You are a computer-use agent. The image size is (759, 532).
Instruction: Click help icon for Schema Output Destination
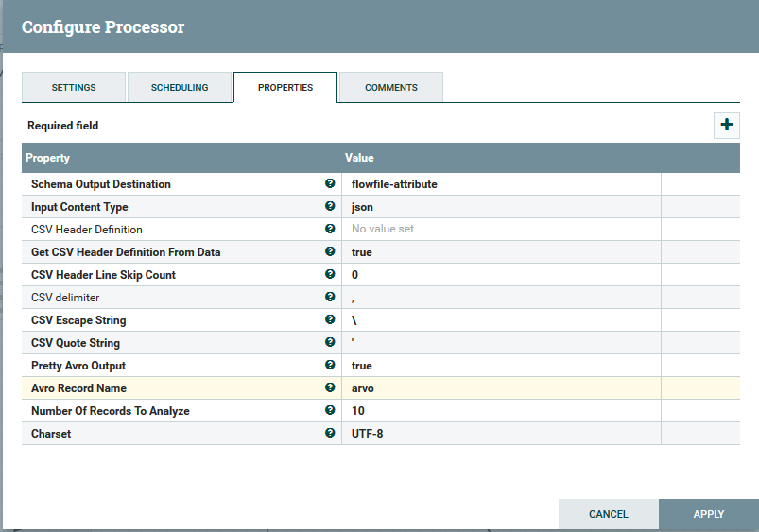point(330,183)
